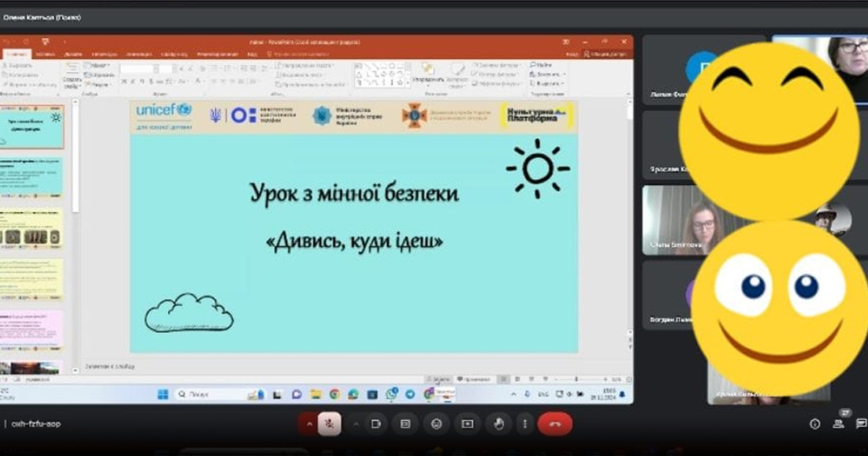Screen dimensions: 868x456
Task: Start slideshow from status bar icon
Action: (546, 379)
